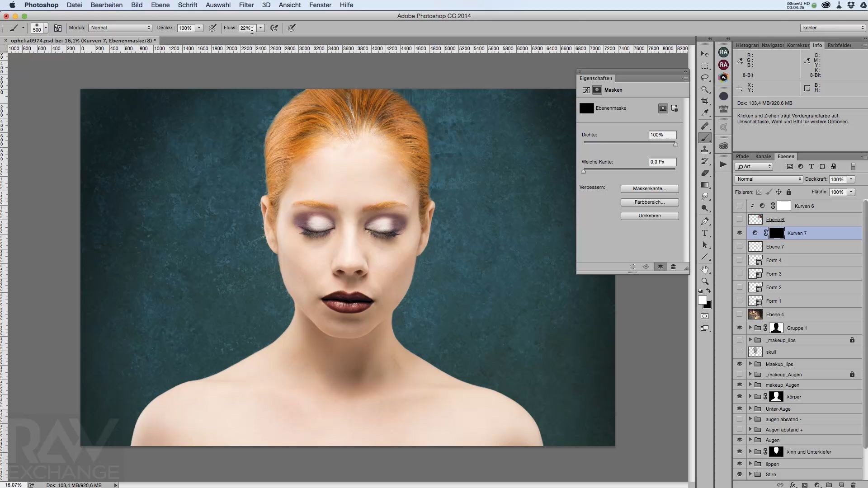Open the Auswahl menu
The image size is (868, 488).
[x=218, y=5]
